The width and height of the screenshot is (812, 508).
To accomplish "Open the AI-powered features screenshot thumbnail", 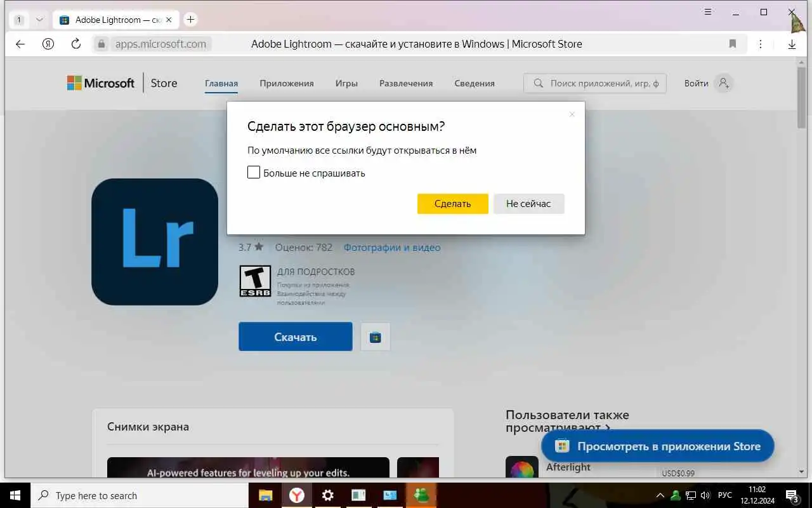I will [248, 467].
